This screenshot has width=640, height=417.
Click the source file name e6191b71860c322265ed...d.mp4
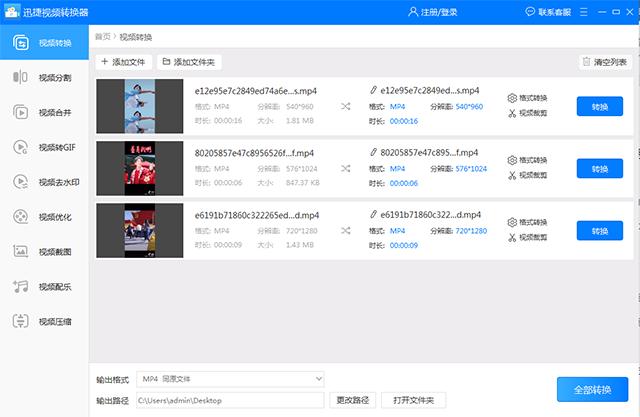point(257,215)
